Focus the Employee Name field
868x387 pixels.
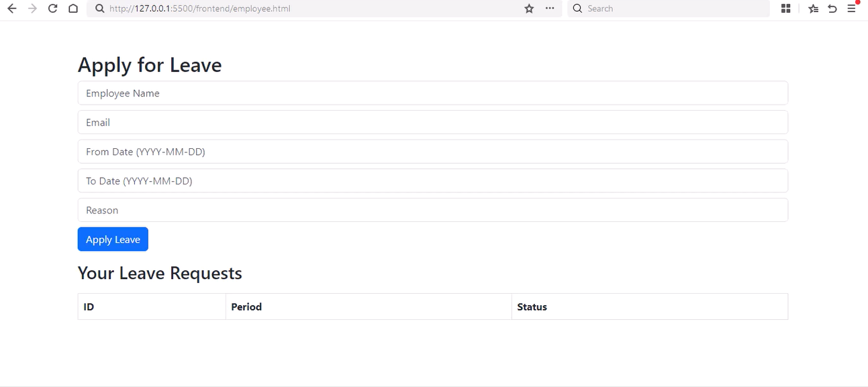tap(432, 93)
